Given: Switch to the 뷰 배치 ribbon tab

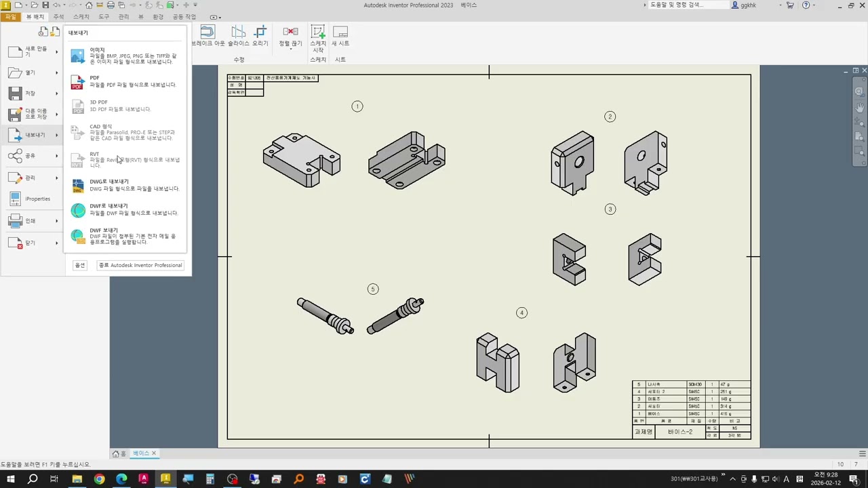Looking at the screenshot, I should tap(35, 17).
